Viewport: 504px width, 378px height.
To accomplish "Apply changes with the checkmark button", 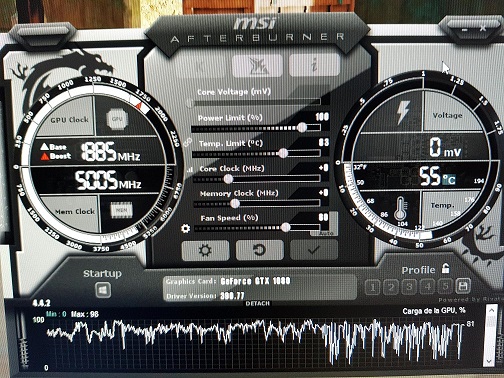I will [314, 250].
